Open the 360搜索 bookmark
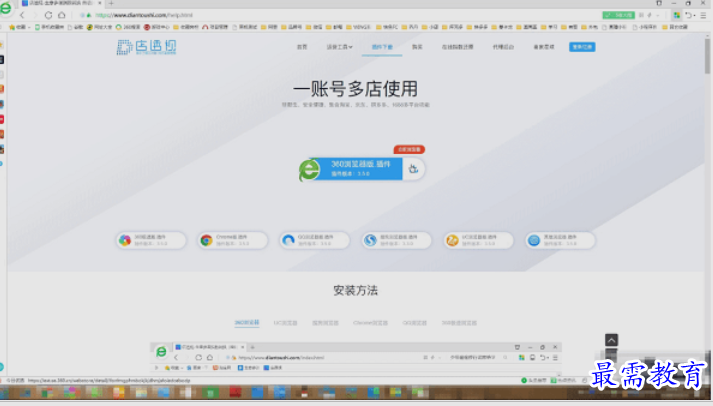This screenshot has width=713, height=406. tap(128, 27)
